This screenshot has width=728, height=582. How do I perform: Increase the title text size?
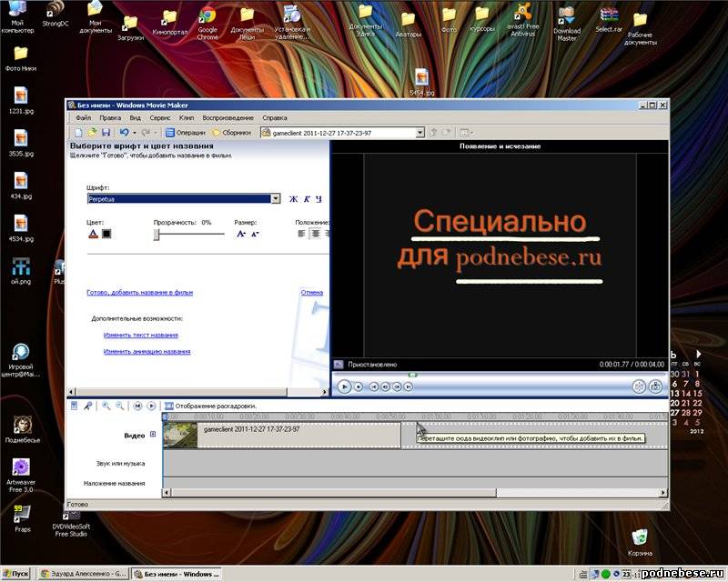tap(241, 234)
